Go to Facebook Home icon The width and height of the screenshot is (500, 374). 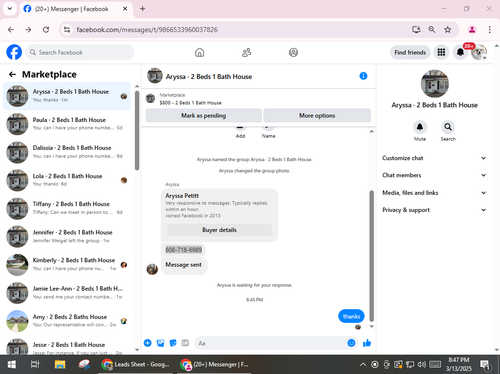[x=199, y=52]
